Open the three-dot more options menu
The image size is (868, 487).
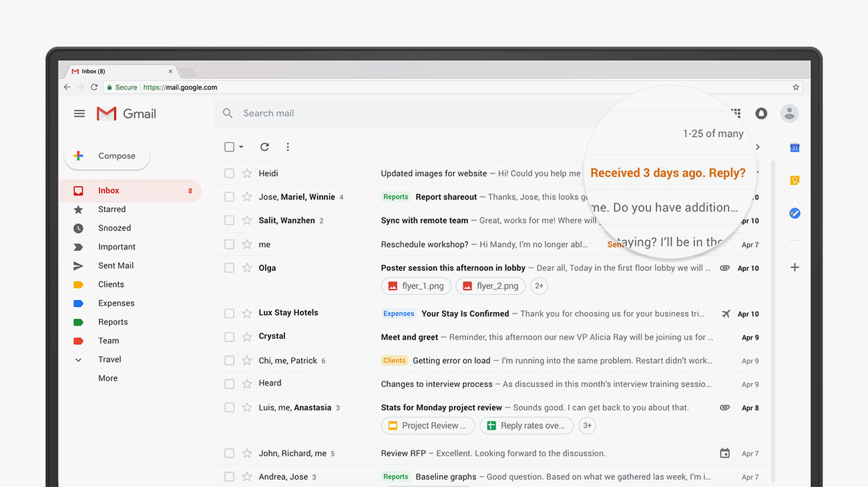pyautogui.click(x=288, y=147)
